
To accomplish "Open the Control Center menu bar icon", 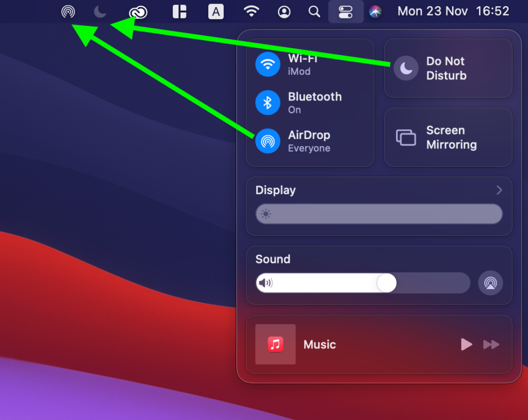I will [345, 11].
